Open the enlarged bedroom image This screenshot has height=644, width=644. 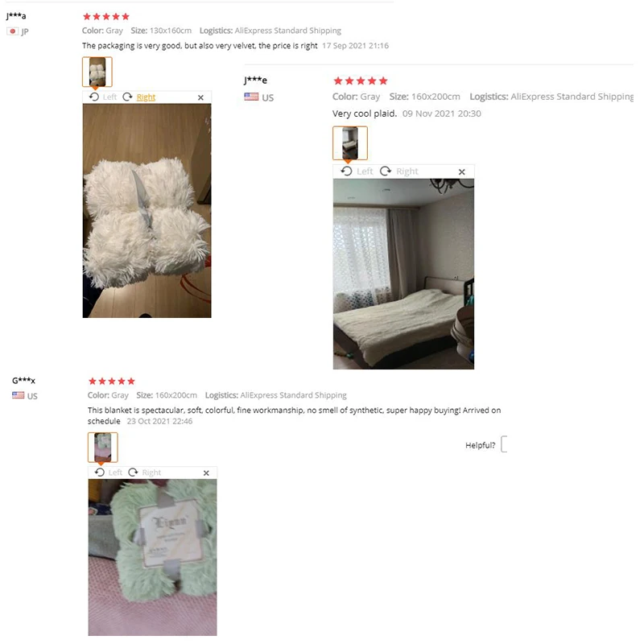point(403,274)
